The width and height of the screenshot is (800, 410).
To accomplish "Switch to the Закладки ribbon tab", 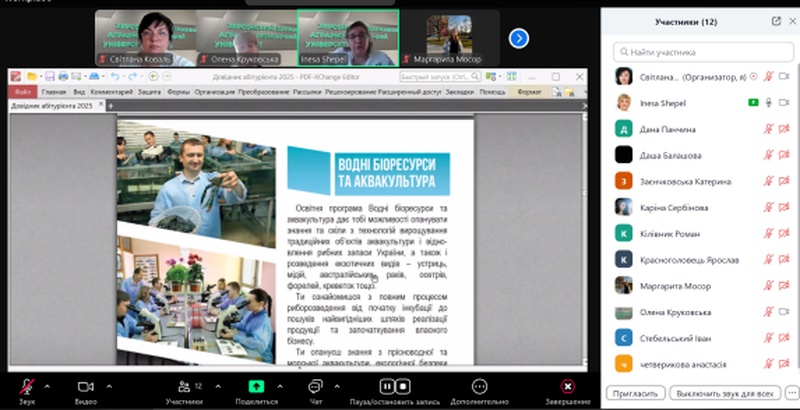I will [460, 92].
